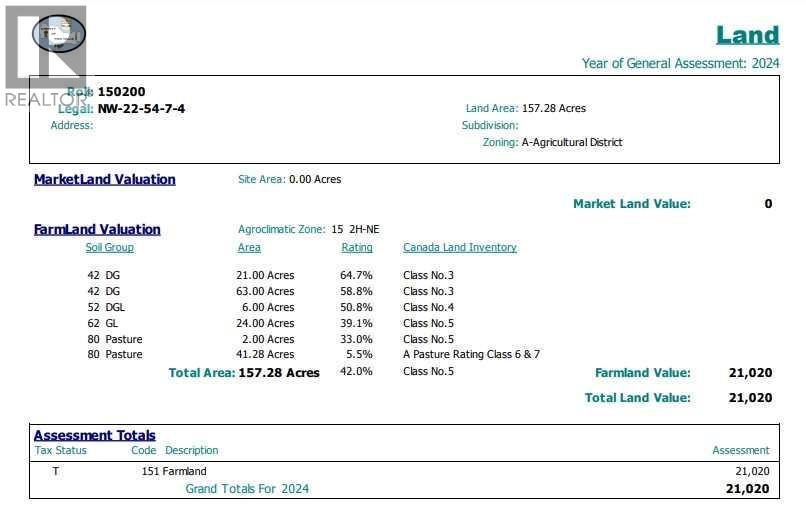The height and width of the screenshot is (518, 806).
Task: Click the REALTOR watermark text
Action: (46, 99)
